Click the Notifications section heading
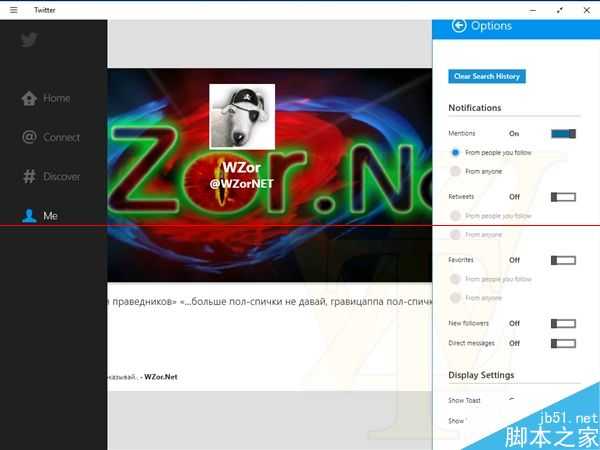This screenshot has height=450, width=600. click(x=474, y=108)
